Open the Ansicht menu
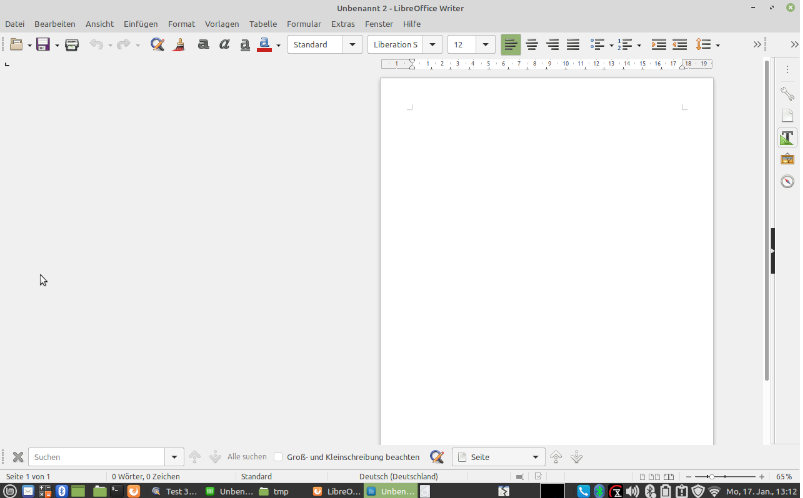Screen dimensions: 803x498 (99, 24)
